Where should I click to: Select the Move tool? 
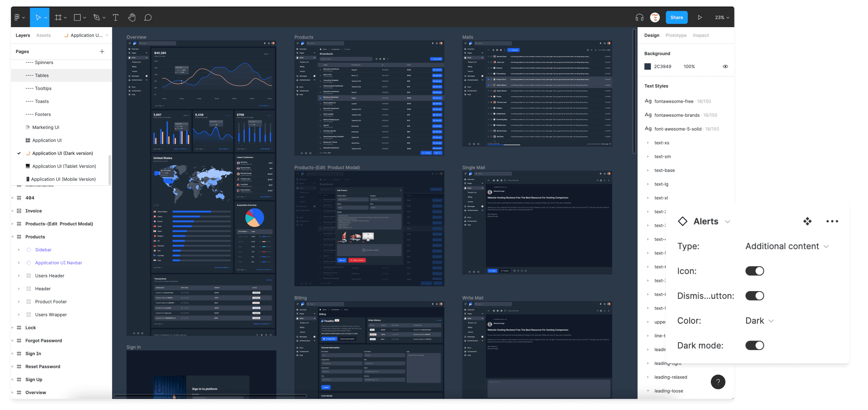pyautogui.click(x=38, y=17)
